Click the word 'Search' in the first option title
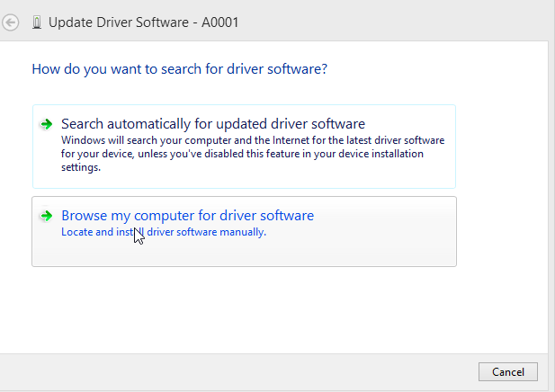This screenshot has height=392, width=555. click(x=82, y=124)
